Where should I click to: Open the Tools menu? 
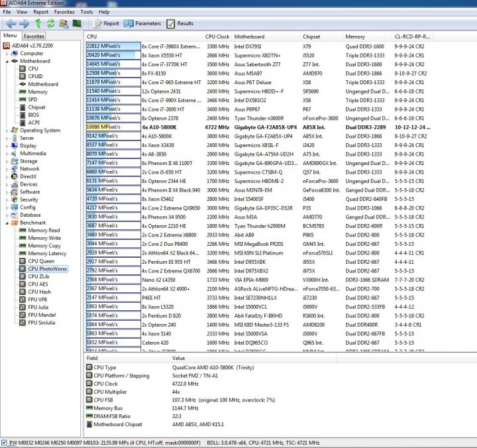(x=86, y=12)
